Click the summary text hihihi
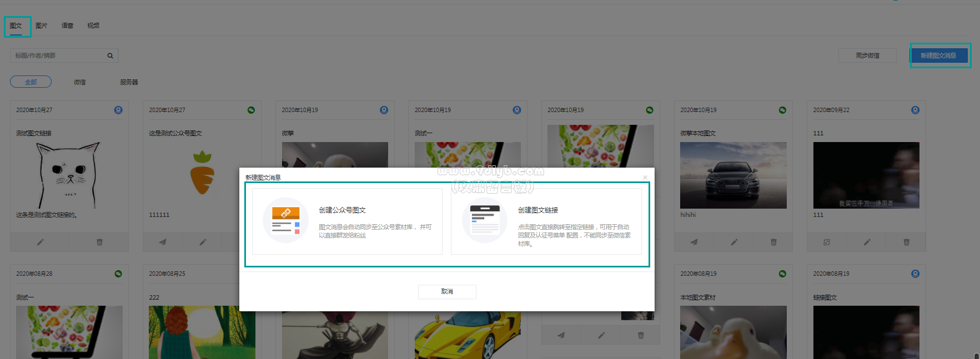Screen dimensions: 980x359 (x=688, y=215)
